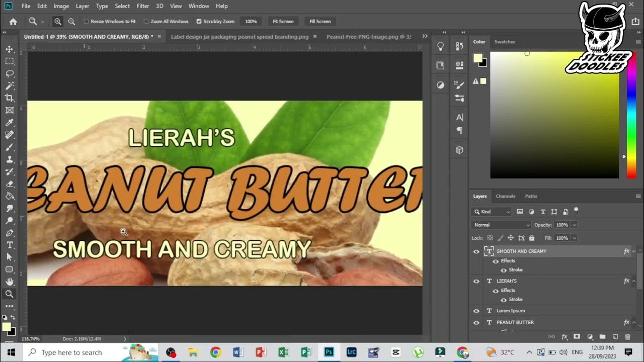Open the Paragraph panel icon

[459, 130]
